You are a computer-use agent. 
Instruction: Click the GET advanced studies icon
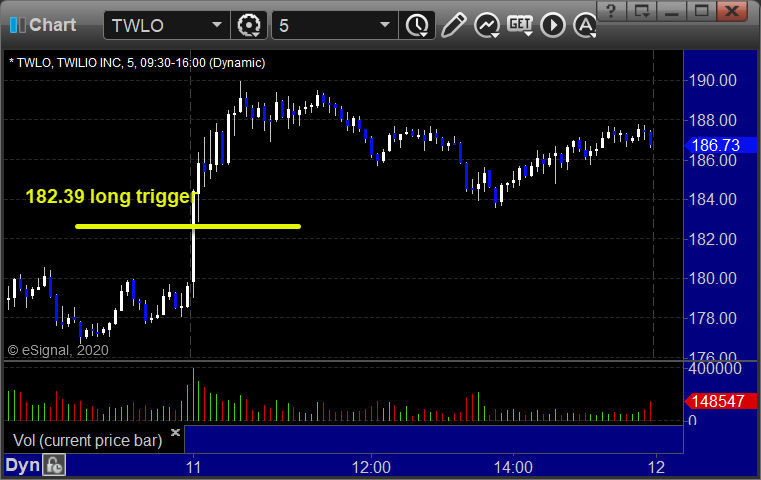tap(520, 25)
